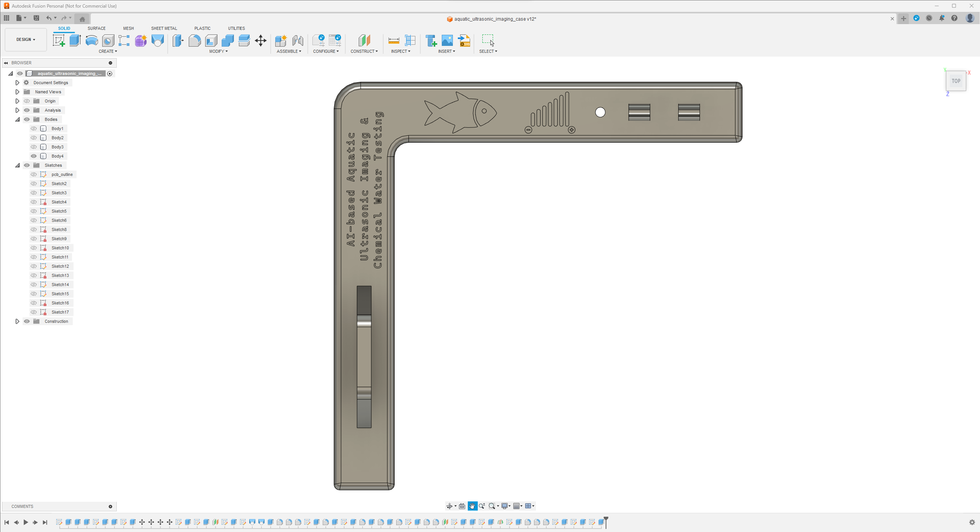This screenshot has height=532, width=980.
Task: Expand the Construction folder
Action: pos(16,321)
